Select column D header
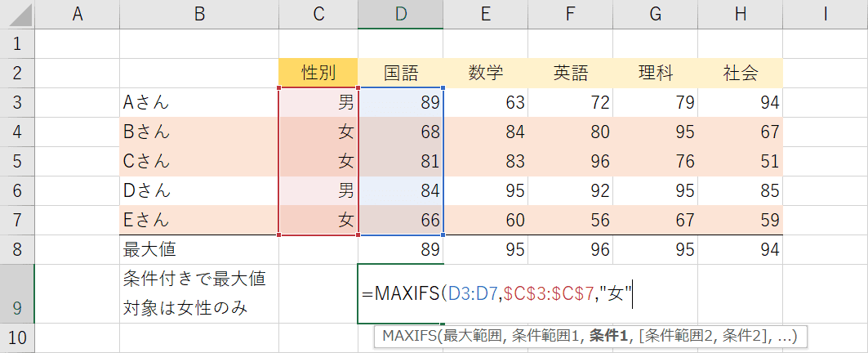This screenshot has width=868, height=353. (400, 15)
